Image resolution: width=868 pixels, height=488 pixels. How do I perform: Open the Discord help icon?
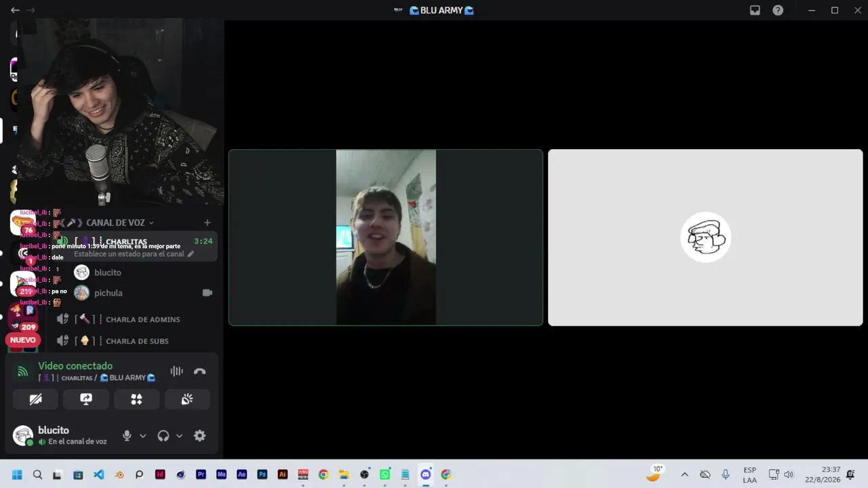click(x=778, y=10)
